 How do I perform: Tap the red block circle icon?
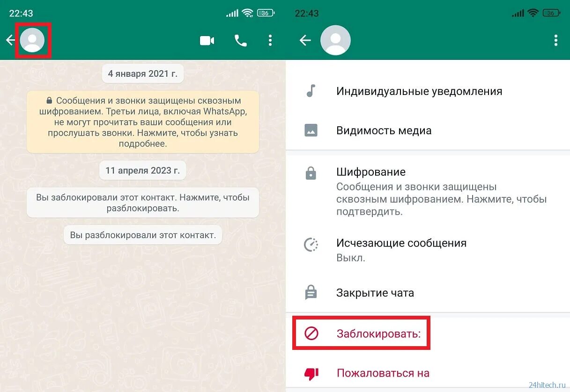pyautogui.click(x=311, y=333)
